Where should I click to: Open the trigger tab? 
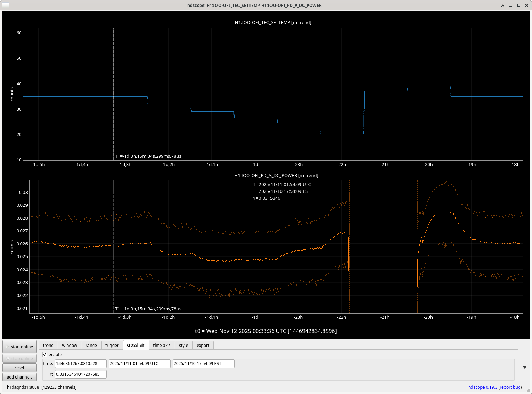[112, 345]
